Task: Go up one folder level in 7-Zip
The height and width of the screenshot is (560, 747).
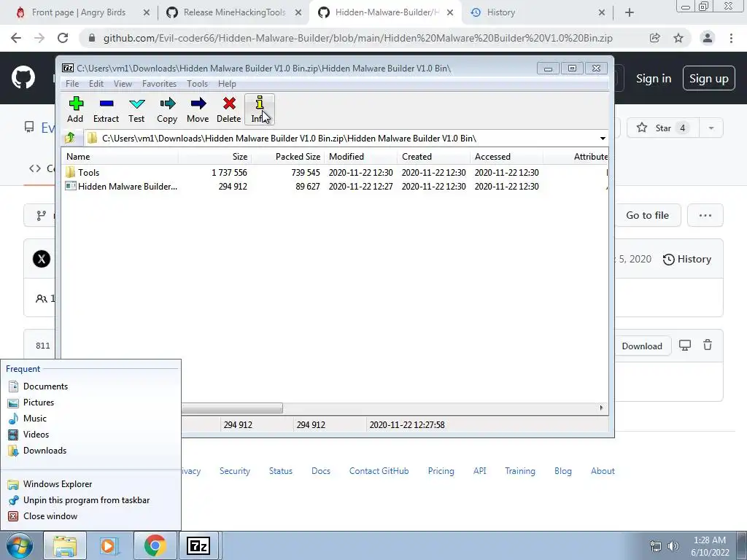Action: [x=70, y=138]
